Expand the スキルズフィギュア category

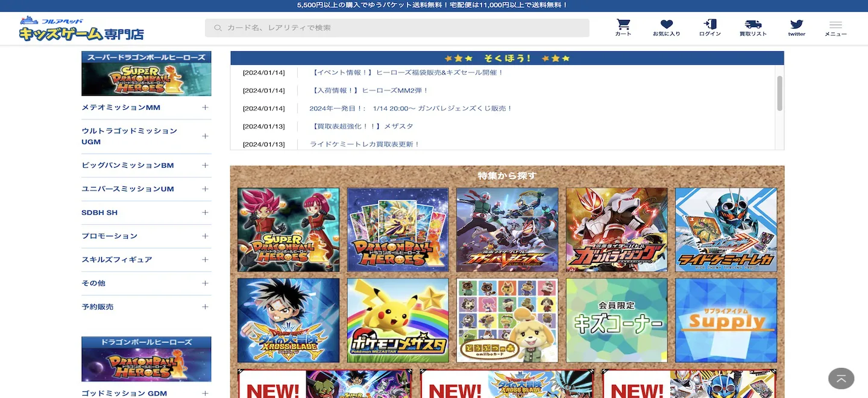[205, 259]
